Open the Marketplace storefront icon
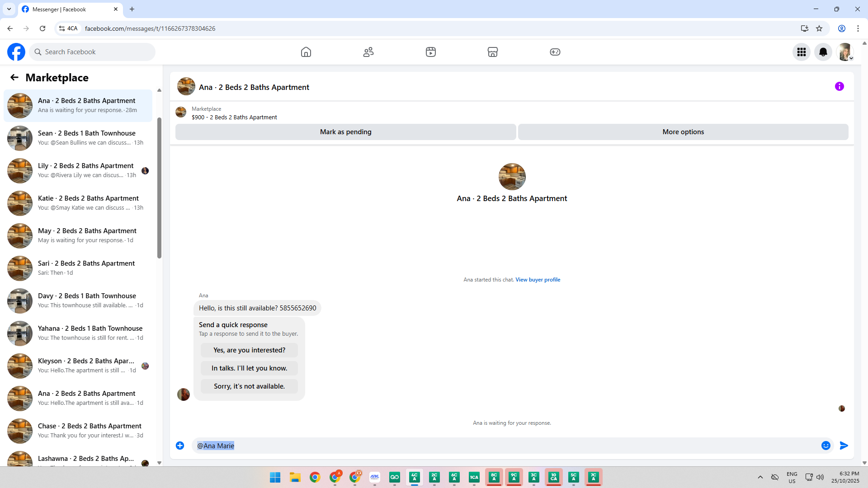The width and height of the screenshot is (868, 488). 493,52
